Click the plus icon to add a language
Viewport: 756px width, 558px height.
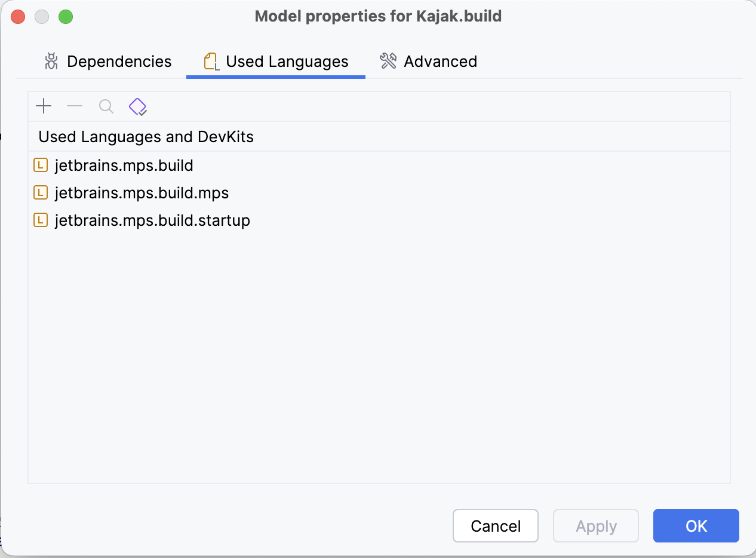tap(44, 106)
